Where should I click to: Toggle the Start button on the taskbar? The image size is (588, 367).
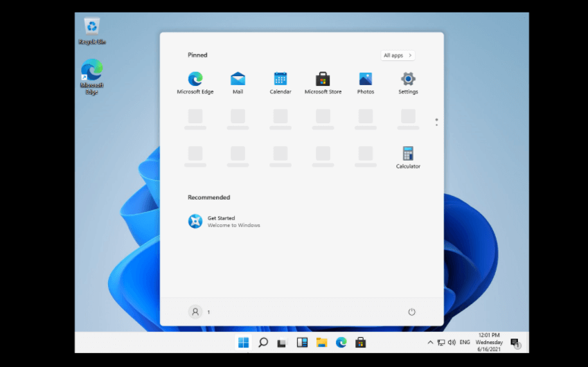click(243, 342)
